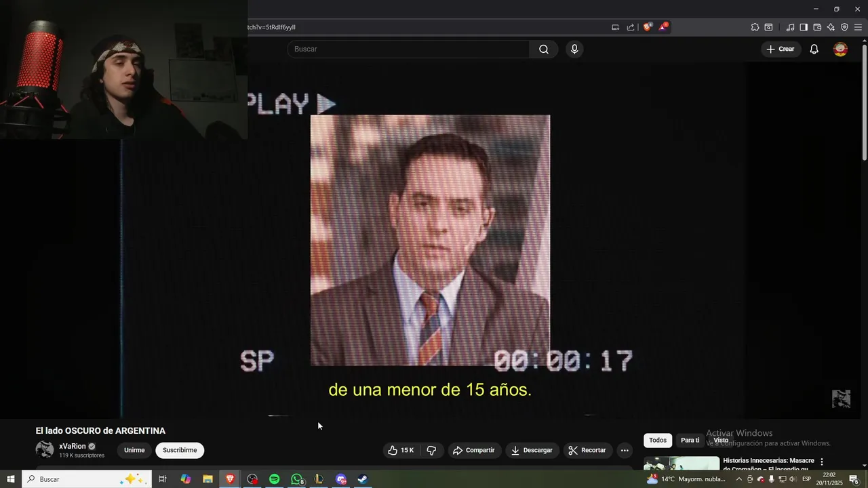This screenshot has height=488, width=868.
Task: Open the xVaRion channel name link
Action: click(73, 446)
